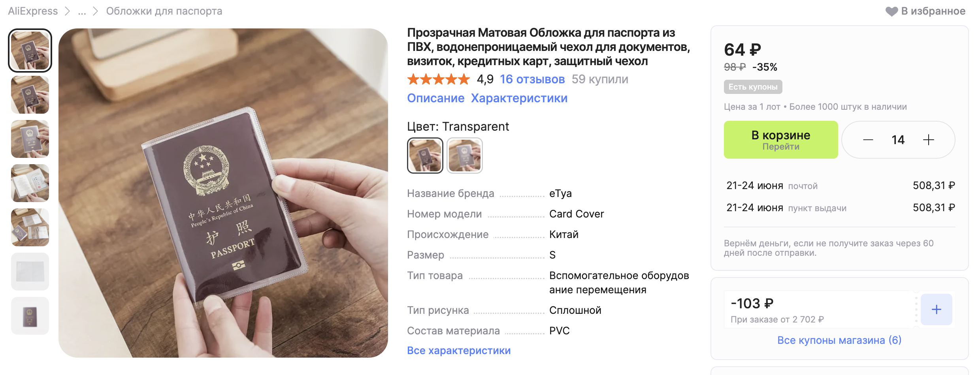Open Все купоны магазина (6) link
Image resolution: width=980 pixels, height=375 pixels.
click(839, 340)
